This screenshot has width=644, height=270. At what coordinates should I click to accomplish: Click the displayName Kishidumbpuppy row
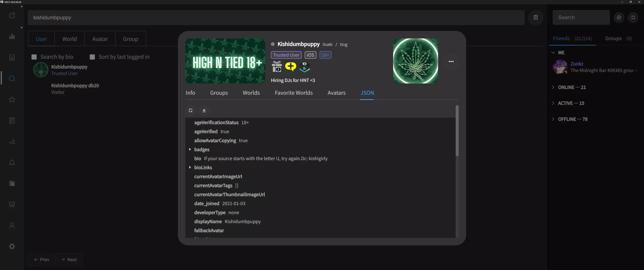[x=227, y=222]
